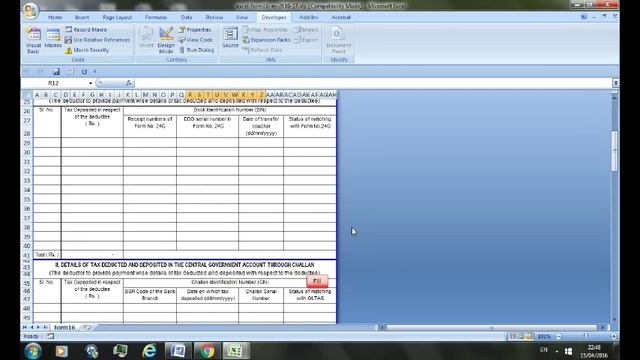
Task: Click Map Properties in XML group
Action: pos(265,30)
